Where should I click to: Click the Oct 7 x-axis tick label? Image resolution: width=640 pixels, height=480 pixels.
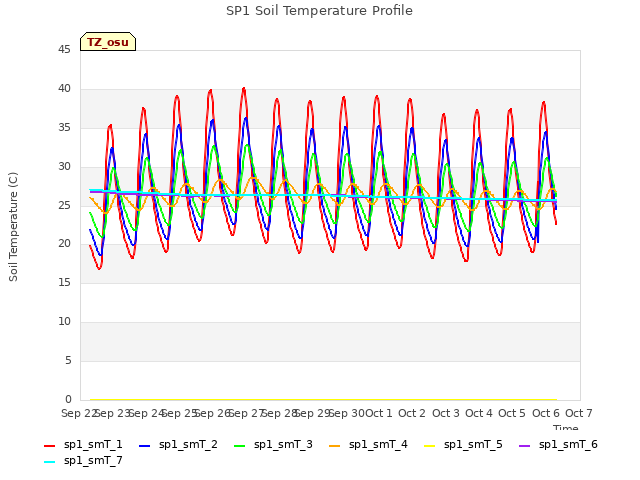pos(578,413)
